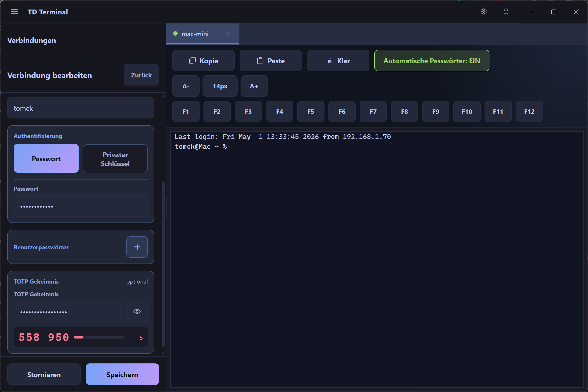The width and height of the screenshot is (588, 392).
Task: Click the sidebar scroll up arrow
Action: coord(163,95)
